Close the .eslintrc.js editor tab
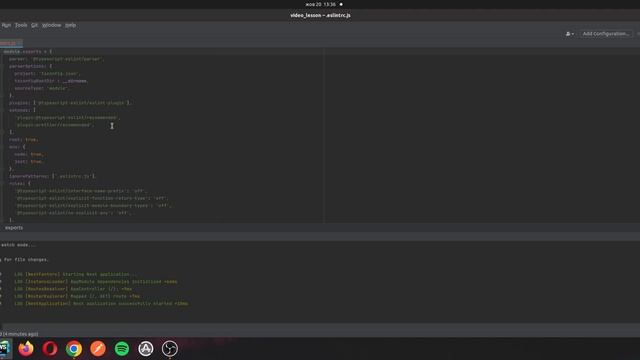 point(20,43)
